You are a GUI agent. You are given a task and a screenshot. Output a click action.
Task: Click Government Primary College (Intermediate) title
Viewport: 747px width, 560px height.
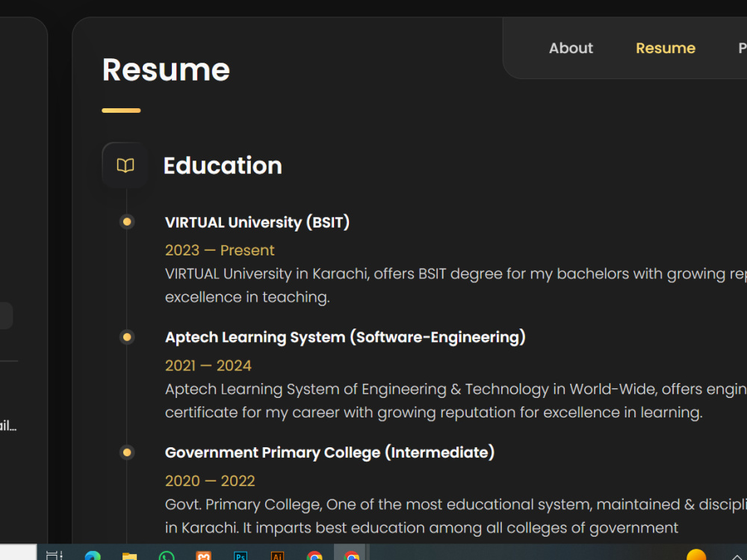coord(329,452)
